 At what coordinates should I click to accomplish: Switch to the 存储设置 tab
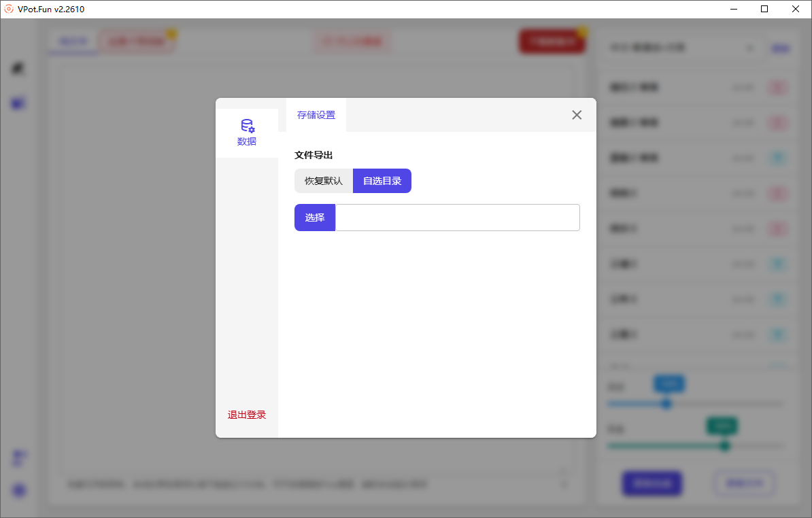point(316,115)
